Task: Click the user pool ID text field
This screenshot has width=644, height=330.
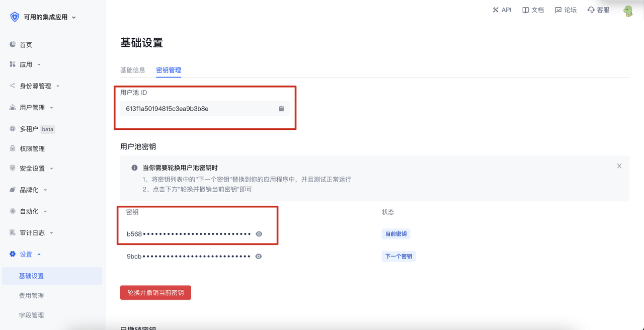Action: tap(196, 109)
